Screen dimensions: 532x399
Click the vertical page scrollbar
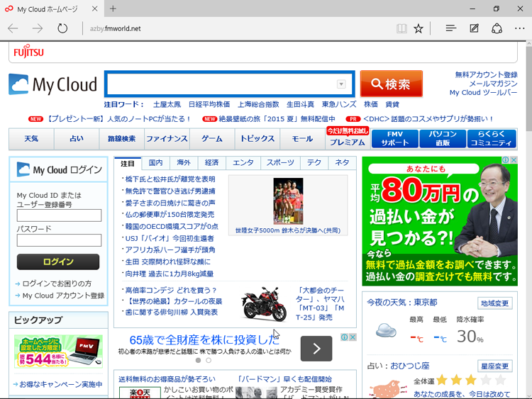[527, 213]
